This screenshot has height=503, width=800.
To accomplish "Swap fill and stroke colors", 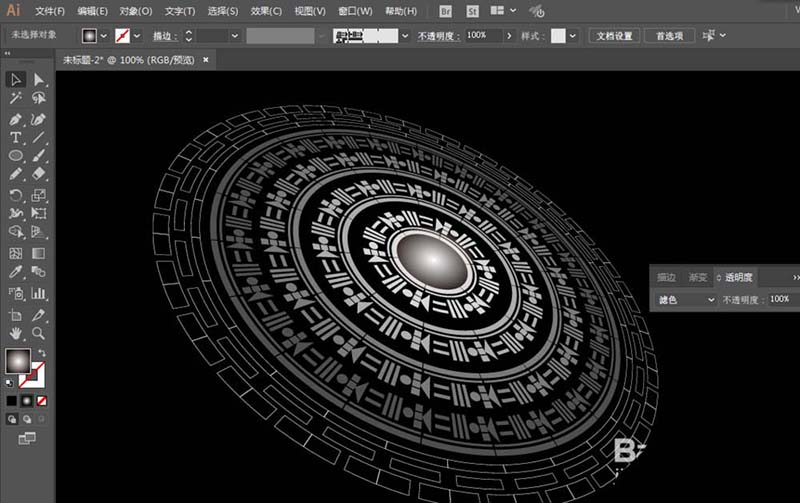I will [42, 353].
